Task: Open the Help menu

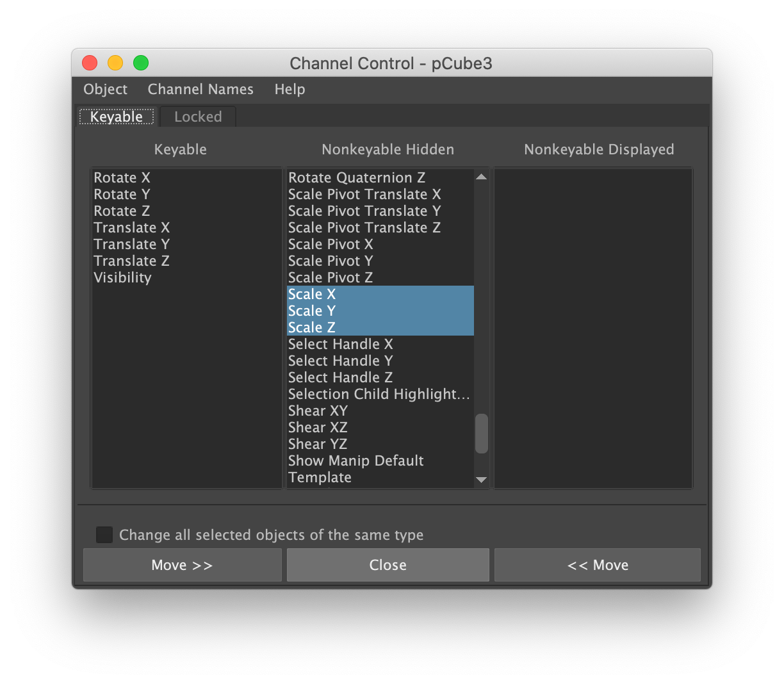Action: 290,90
